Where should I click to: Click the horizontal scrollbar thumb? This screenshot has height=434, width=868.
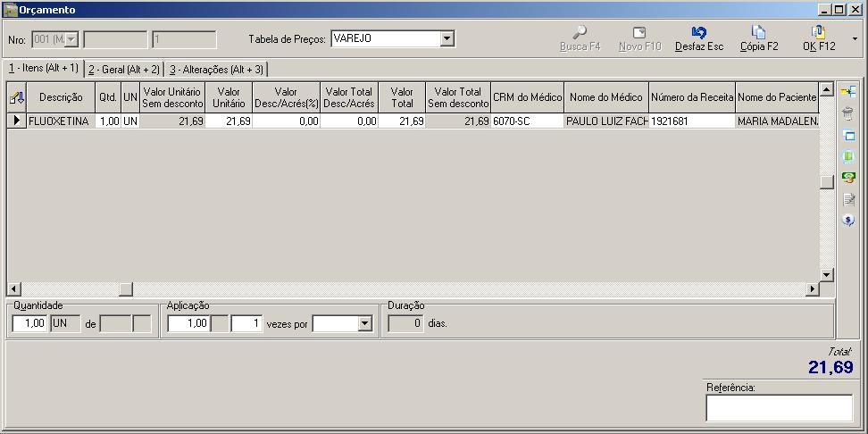126,289
